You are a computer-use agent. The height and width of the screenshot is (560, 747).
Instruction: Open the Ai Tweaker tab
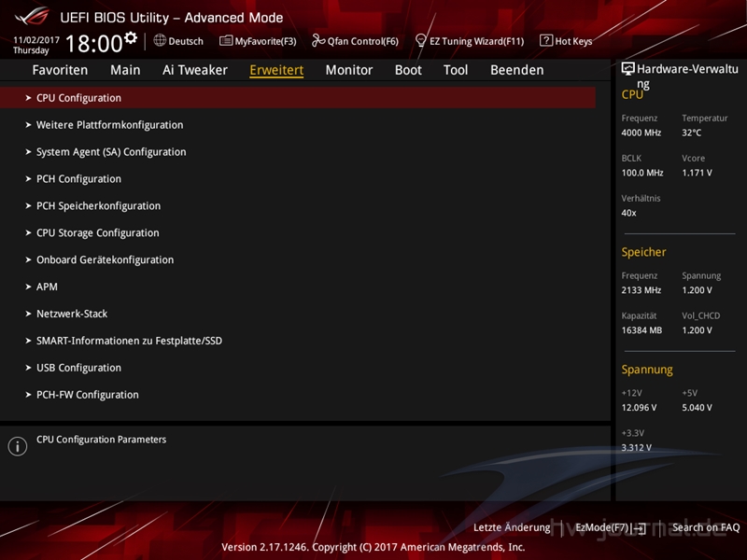195,70
